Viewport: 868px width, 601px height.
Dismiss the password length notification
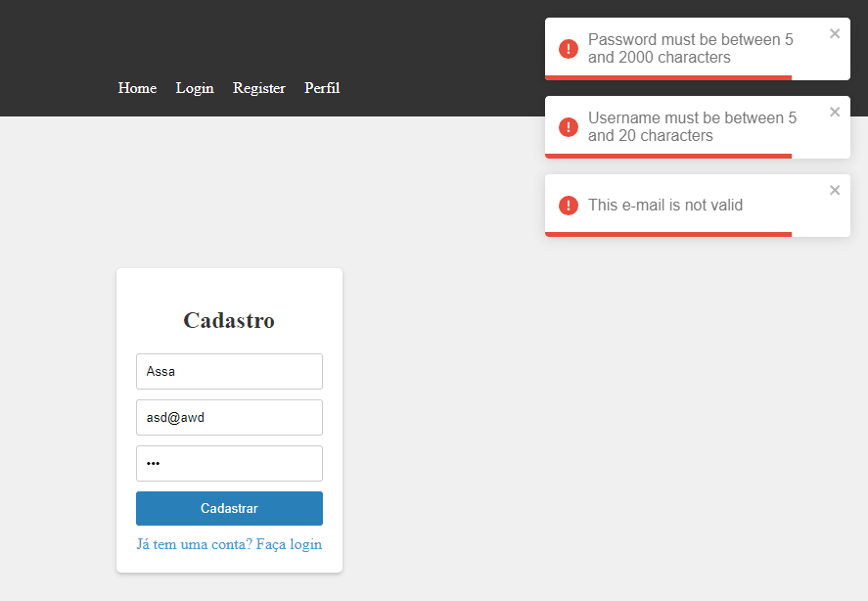(835, 33)
